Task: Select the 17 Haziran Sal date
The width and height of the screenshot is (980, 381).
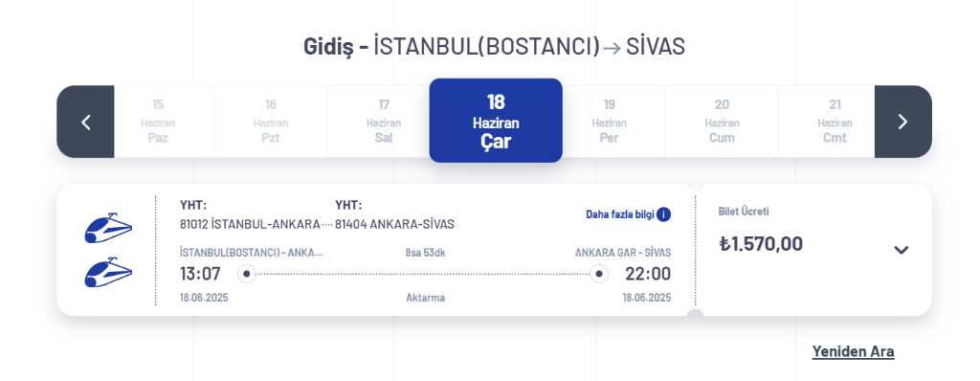Action: point(383,122)
